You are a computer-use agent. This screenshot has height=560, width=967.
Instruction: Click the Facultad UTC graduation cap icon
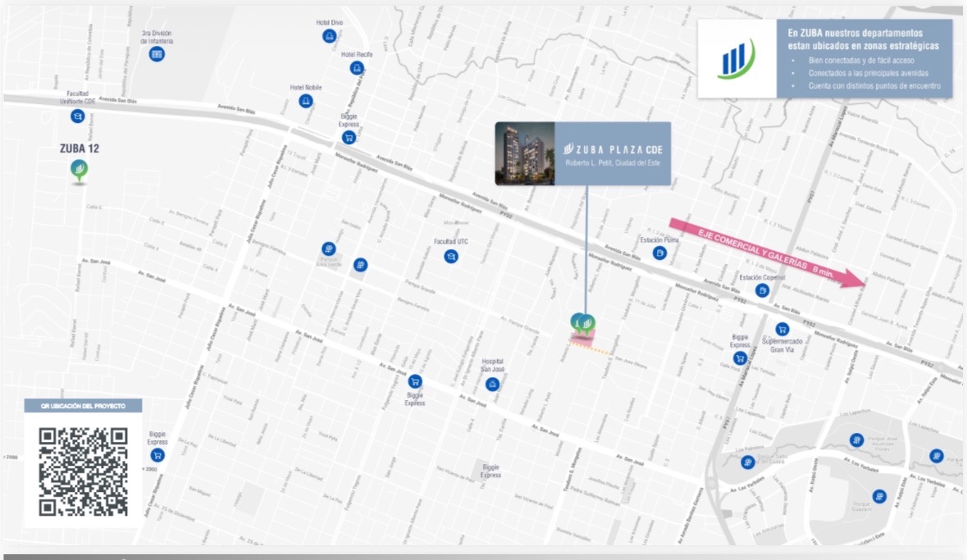click(x=451, y=256)
